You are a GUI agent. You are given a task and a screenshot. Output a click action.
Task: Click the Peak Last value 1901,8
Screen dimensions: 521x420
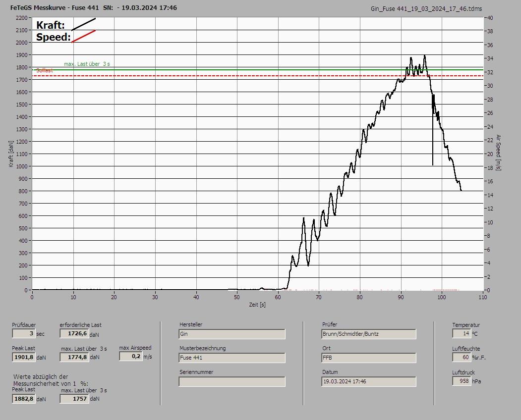24,357
